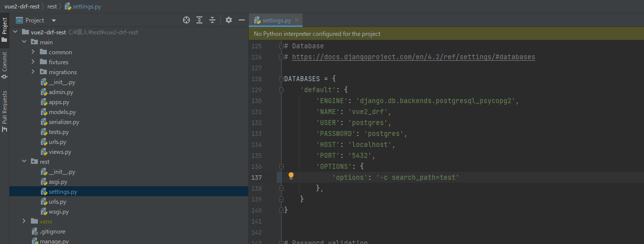
Task: Click vue2-drf-rest in the breadcrumb
Action: (22, 6)
